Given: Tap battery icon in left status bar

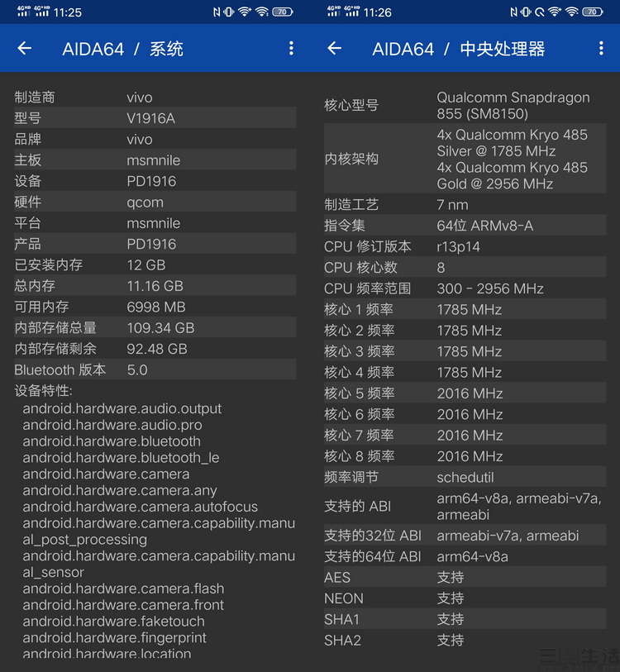Looking at the screenshot, I should [x=283, y=12].
